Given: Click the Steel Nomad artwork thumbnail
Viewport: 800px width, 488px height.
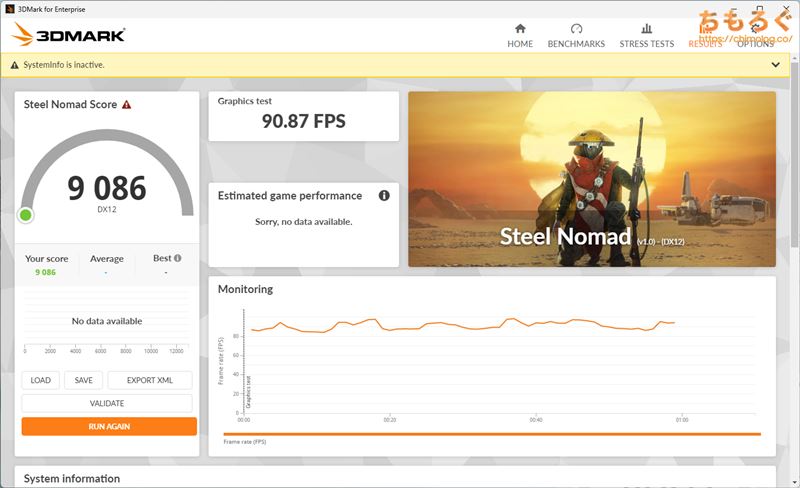Looking at the screenshot, I should (592, 179).
